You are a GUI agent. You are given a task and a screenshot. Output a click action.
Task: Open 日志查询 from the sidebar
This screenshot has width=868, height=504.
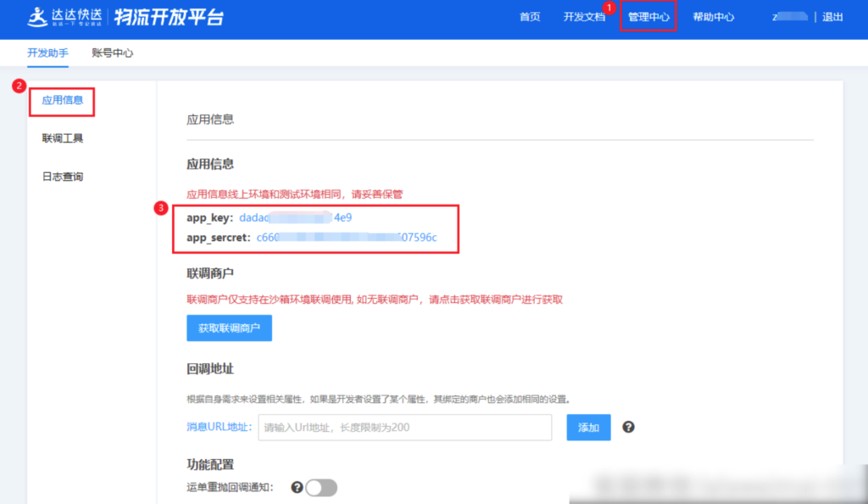point(62,176)
